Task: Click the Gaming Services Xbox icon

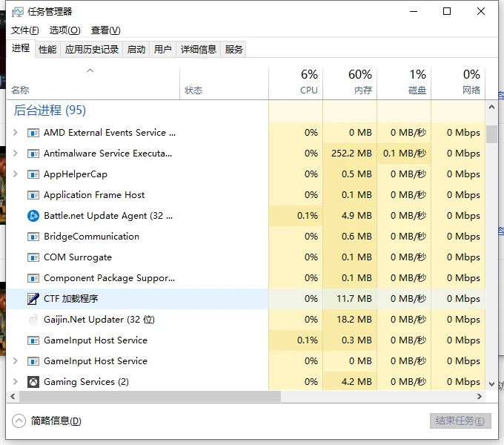Action: point(33,382)
